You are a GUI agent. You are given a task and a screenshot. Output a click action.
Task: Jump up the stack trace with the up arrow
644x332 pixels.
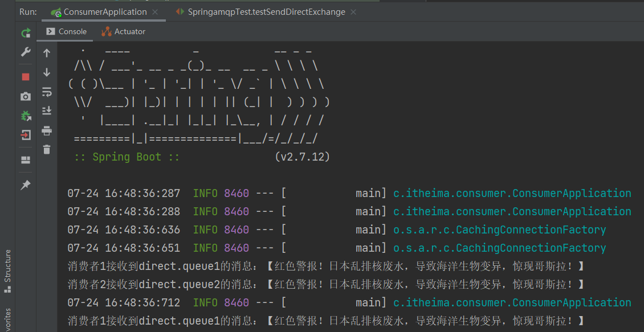47,53
